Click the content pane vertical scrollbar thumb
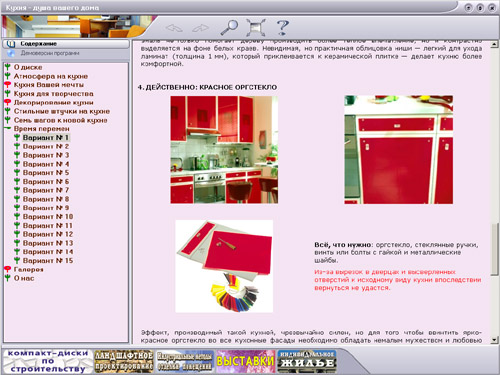500x375 pixels. 495,249
